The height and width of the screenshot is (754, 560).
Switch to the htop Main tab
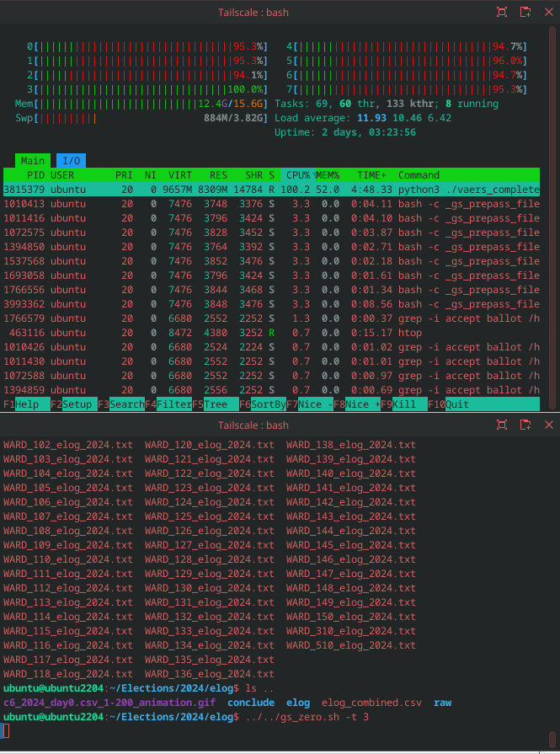(x=33, y=161)
